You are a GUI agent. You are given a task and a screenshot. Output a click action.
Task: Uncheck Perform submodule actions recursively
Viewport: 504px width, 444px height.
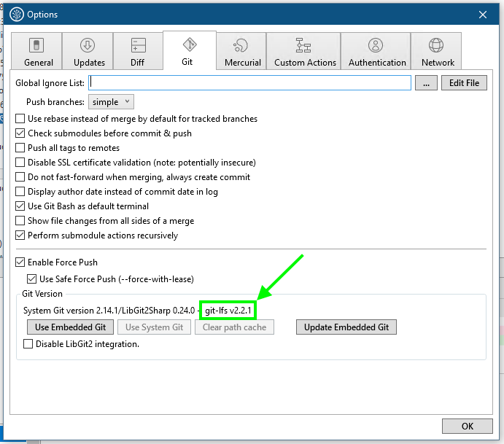(20, 235)
